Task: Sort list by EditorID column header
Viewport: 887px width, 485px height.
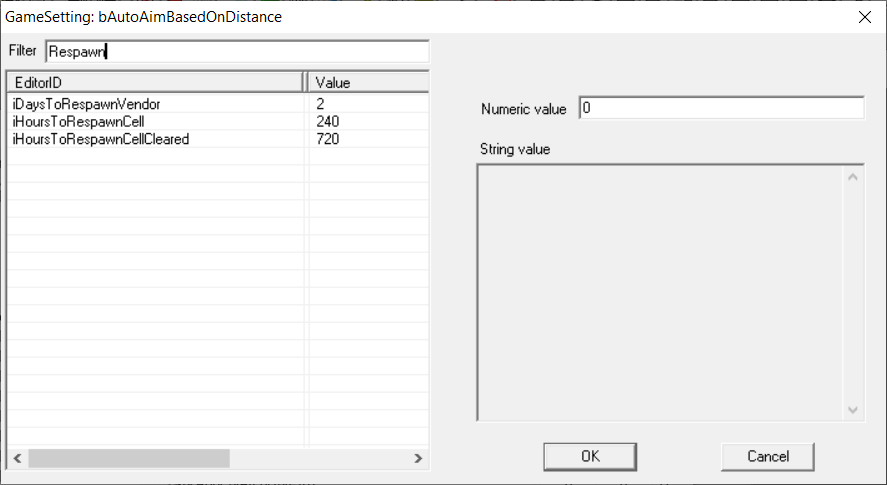Action: (154, 82)
